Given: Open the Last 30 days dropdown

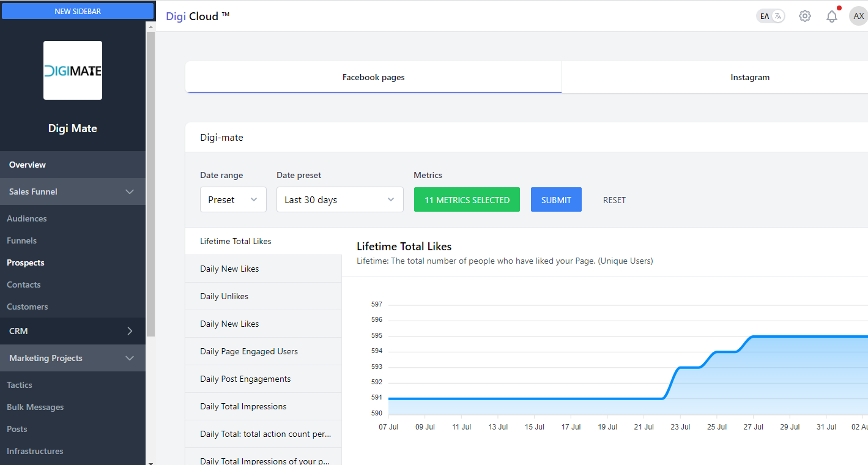Looking at the screenshot, I should point(339,200).
